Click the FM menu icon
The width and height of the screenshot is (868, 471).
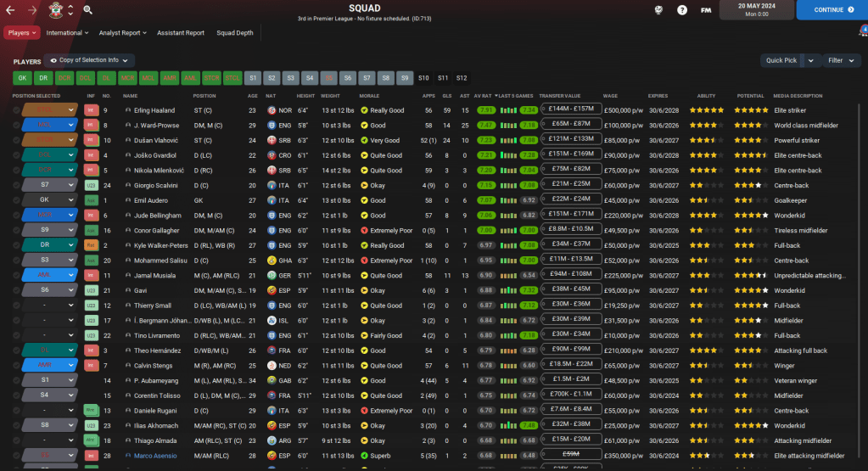pyautogui.click(x=705, y=10)
